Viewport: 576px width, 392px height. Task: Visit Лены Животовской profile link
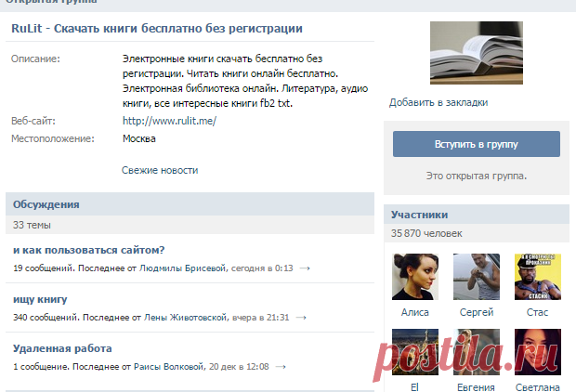coord(185,318)
